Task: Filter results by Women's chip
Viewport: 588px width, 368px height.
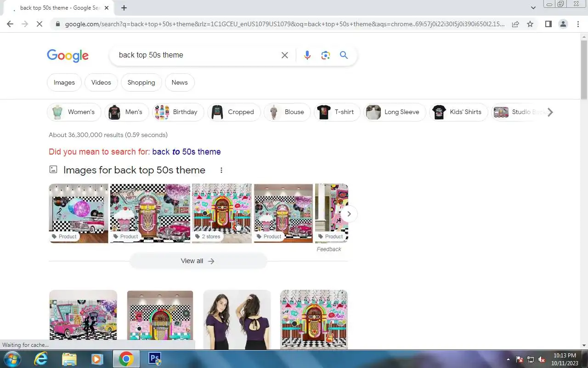Action: click(x=74, y=112)
